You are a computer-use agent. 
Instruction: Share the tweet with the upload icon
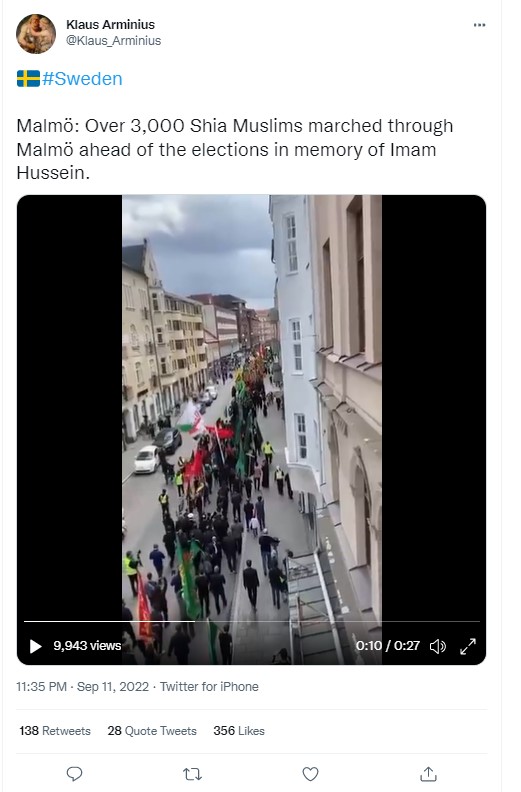click(428, 774)
